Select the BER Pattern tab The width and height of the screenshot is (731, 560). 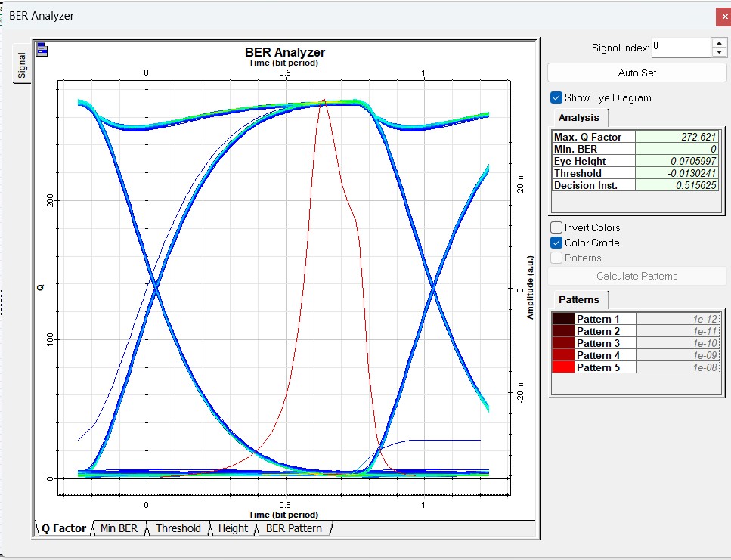294,528
